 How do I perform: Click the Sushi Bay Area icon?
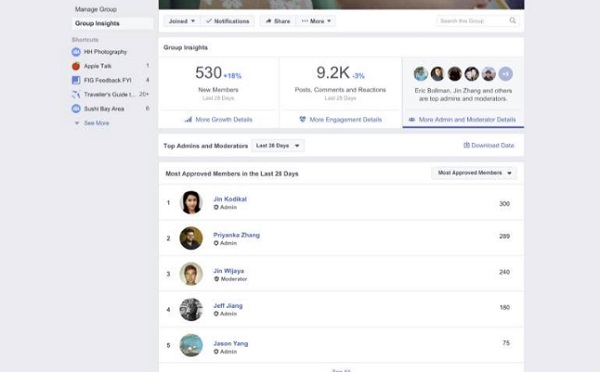click(76, 109)
